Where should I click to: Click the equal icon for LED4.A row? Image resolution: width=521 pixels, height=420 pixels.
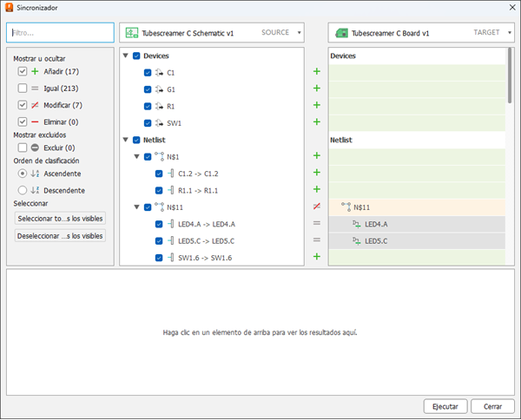click(317, 223)
